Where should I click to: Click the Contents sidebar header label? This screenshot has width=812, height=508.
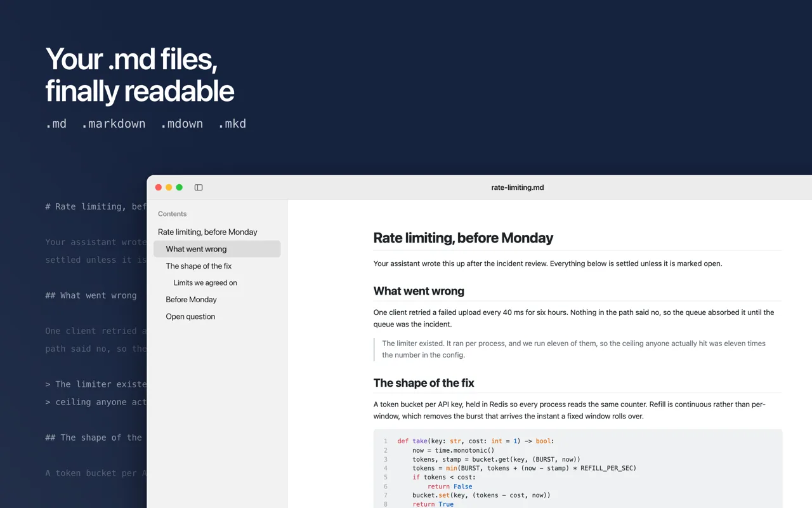[x=173, y=214]
